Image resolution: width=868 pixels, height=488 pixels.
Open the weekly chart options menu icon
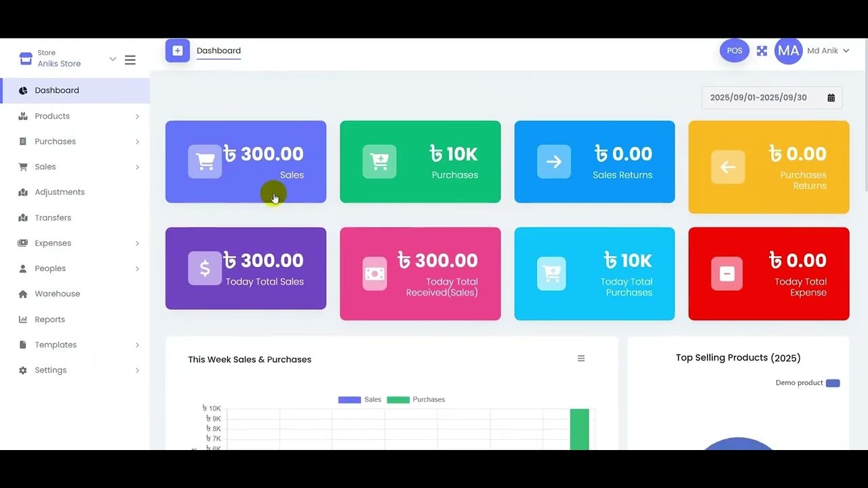(581, 359)
